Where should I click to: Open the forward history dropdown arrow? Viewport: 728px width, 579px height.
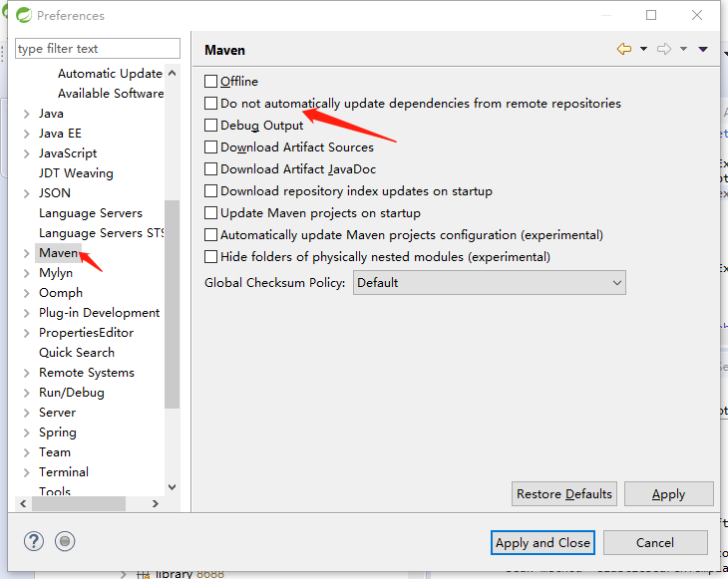point(683,49)
